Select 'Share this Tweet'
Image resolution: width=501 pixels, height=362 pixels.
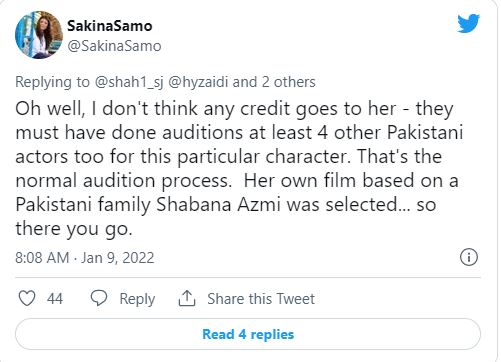click(261, 298)
